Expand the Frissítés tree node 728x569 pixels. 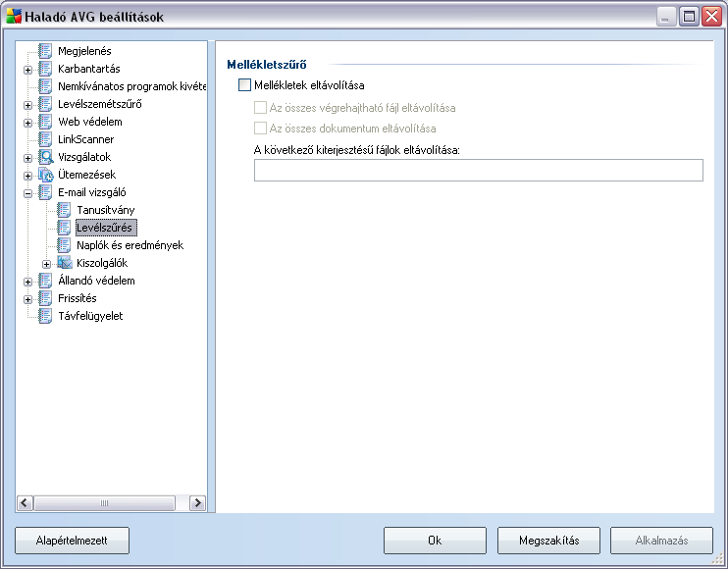27,299
